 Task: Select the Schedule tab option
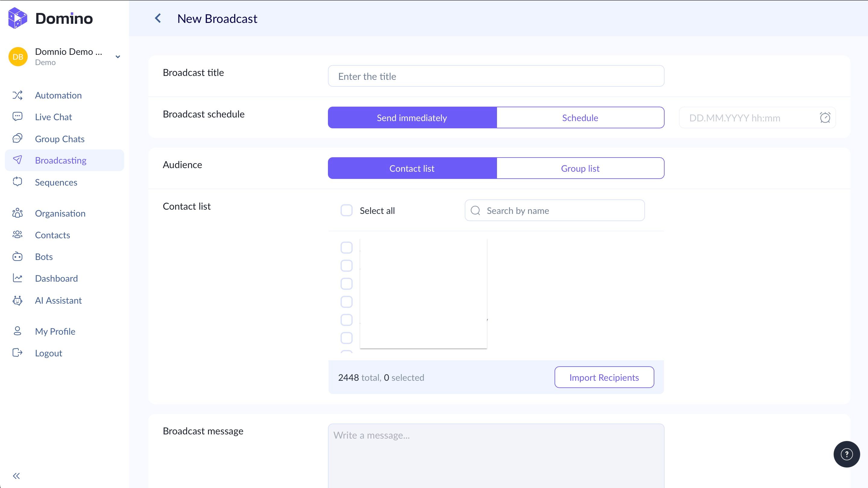coord(580,118)
